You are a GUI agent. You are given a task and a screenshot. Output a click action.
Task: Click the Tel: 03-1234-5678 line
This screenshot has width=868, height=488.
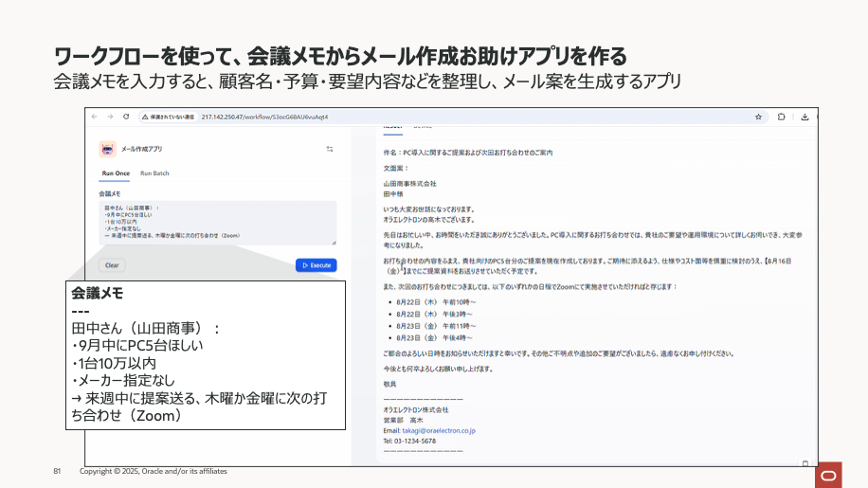tap(409, 441)
